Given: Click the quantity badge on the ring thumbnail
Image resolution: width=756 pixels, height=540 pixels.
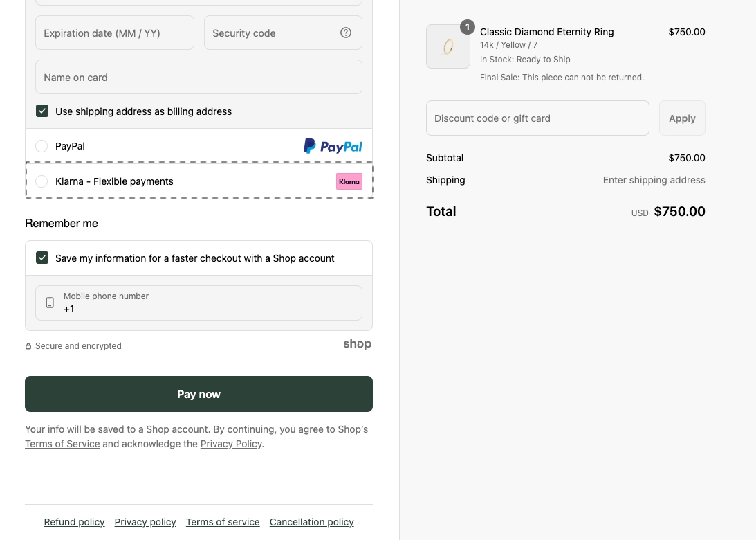Looking at the screenshot, I should [x=468, y=27].
